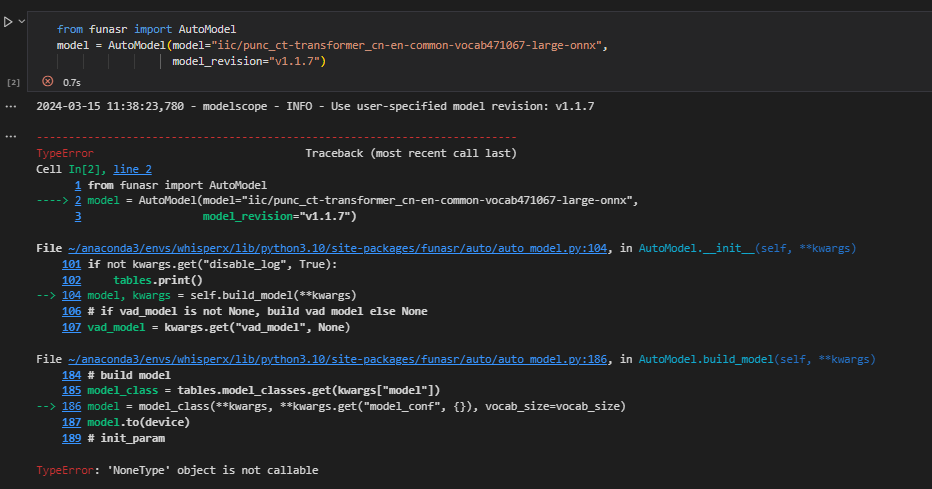Run the notebook cell with play icon
The width and height of the screenshot is (932, 489).
[8, 21]
